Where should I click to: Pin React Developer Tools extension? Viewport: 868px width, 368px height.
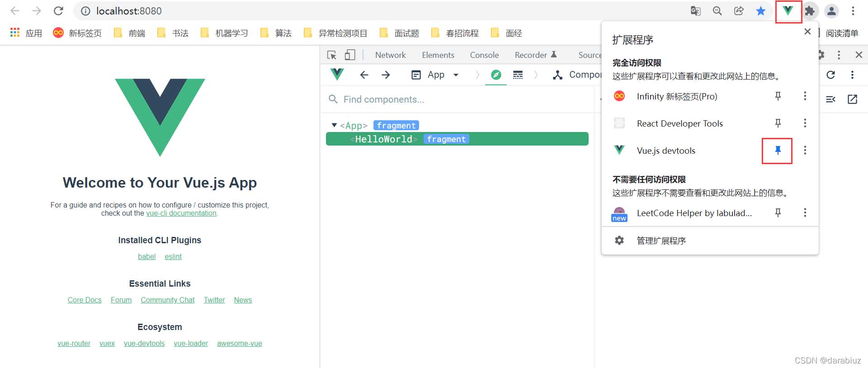click(x=778, y=123)
